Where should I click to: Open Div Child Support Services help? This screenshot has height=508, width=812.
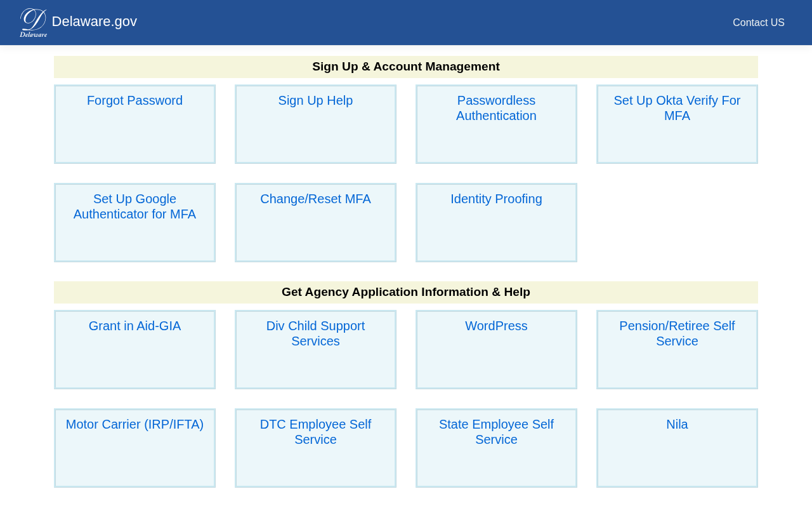click(315, 334)
